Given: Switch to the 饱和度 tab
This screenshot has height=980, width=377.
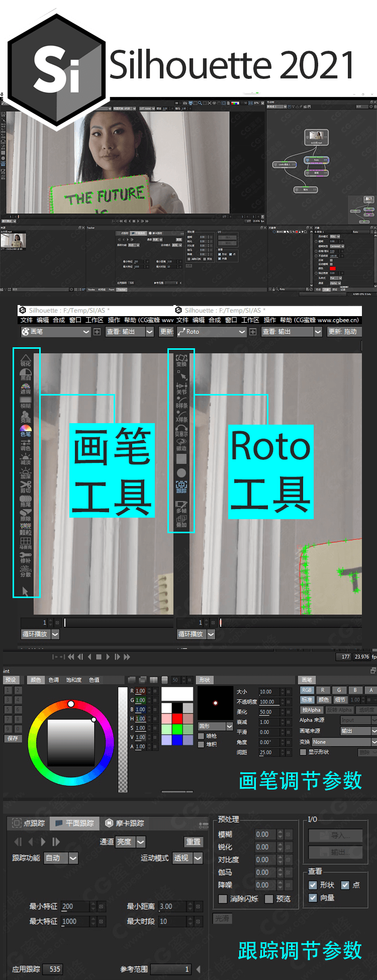Looking at the screenshot, I should tap(74, 680).
